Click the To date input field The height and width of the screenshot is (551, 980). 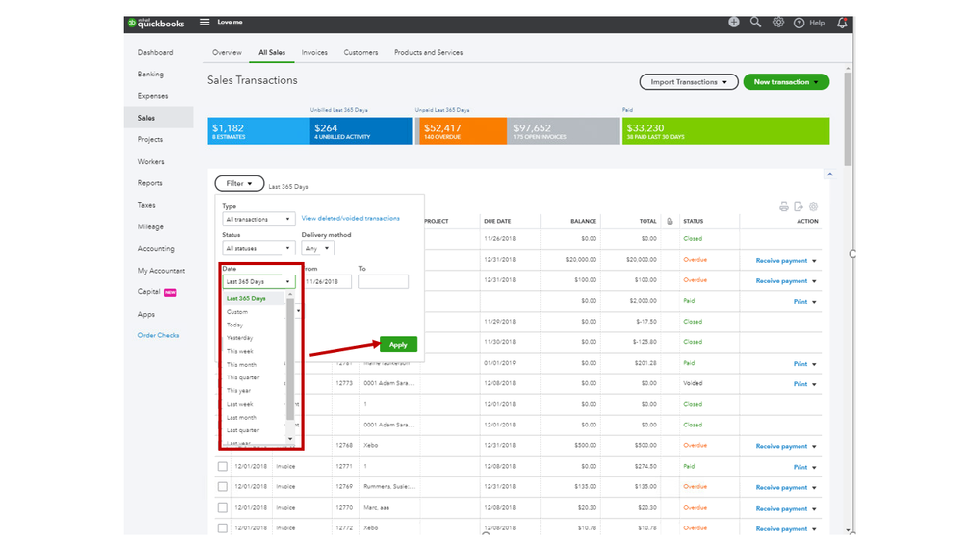384,281
